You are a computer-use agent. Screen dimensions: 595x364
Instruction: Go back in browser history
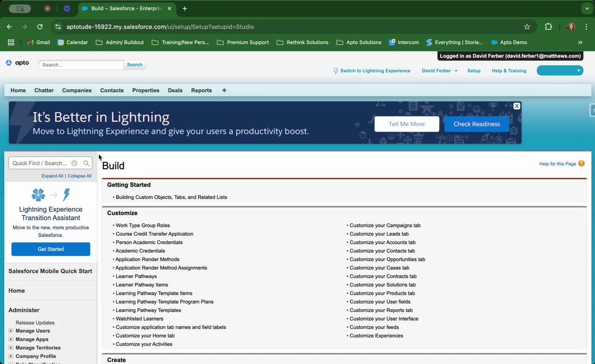point(9,27)
